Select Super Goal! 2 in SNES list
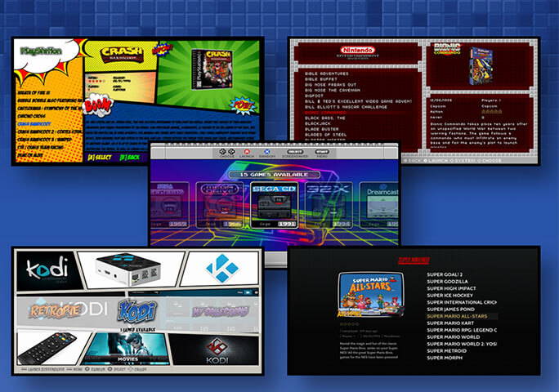The height and width of the screenshot is (392, 559). coord(445,274)
